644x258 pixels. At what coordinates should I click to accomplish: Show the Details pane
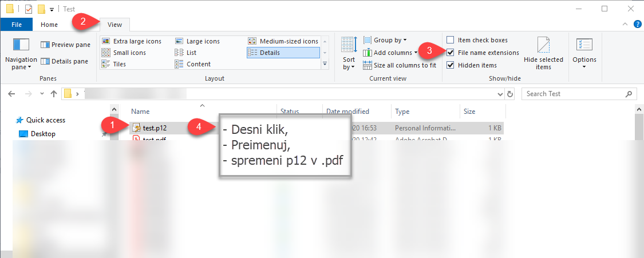coord(65,61)
